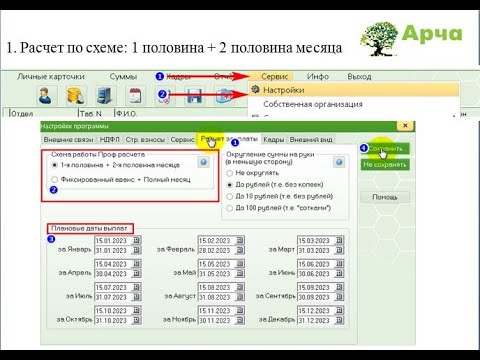Open the calendar toolbar icon
Viewport: 480px width, 360px height.
click(x=135, y=95)
